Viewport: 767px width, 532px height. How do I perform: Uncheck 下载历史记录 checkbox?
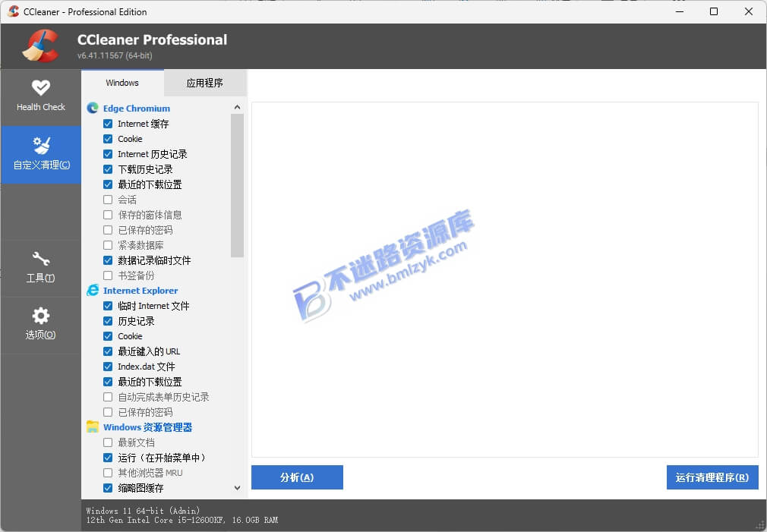click(108, 169)
